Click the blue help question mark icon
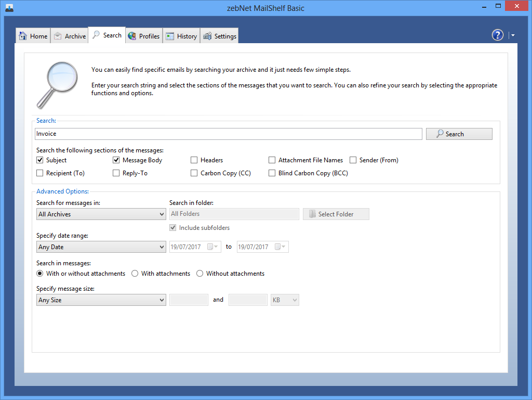This screenshot has height=400, width=532. pos(497,35)
